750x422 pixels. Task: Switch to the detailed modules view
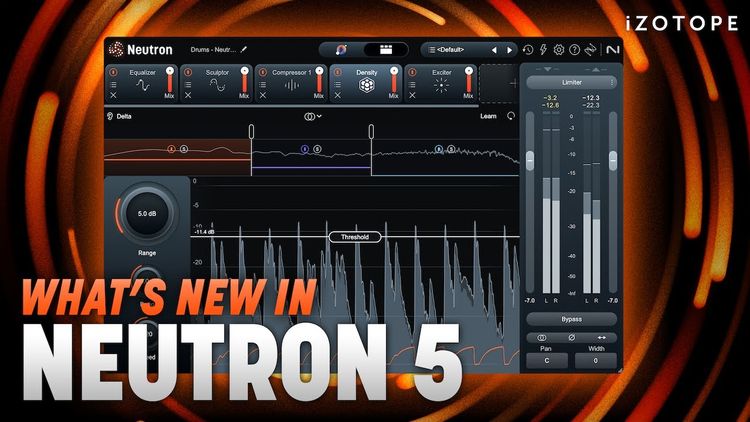386,49
